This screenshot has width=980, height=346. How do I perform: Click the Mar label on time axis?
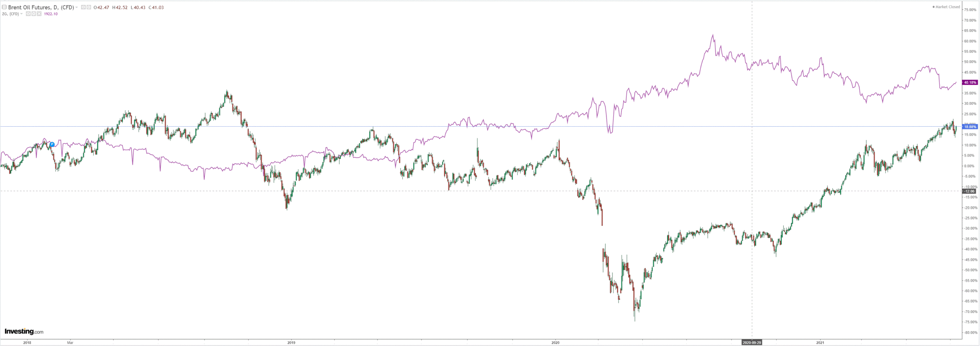tap(70, 343)
